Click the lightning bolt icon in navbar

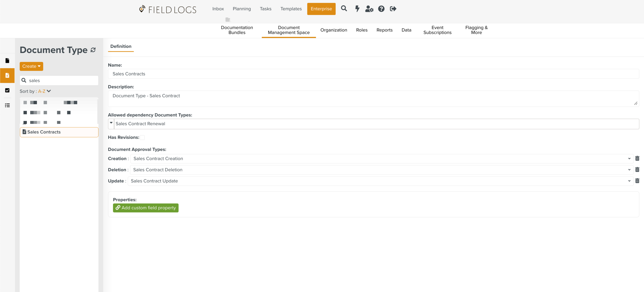click(357, 9)
